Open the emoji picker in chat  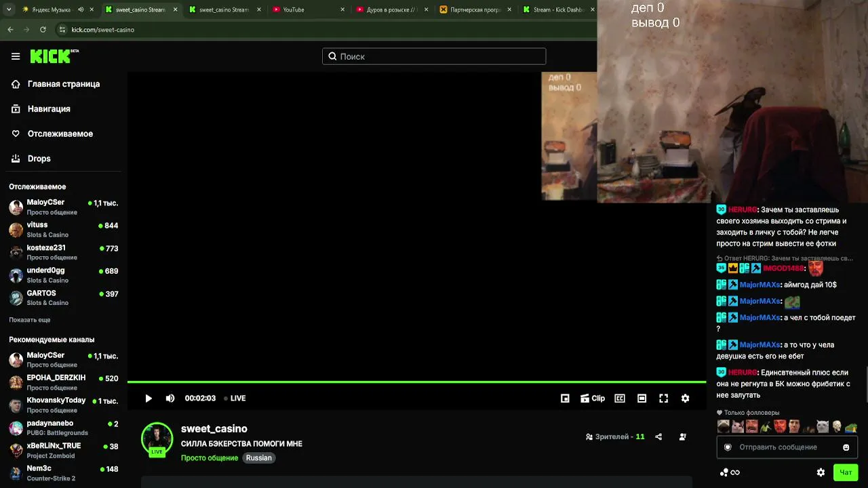pyautogui.click(x=846, y=447)
